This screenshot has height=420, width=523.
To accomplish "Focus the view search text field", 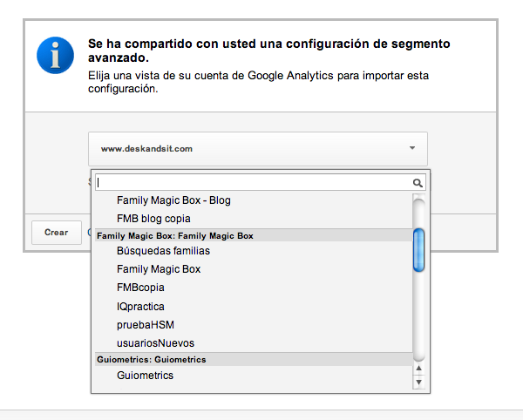I will [253, 183].
